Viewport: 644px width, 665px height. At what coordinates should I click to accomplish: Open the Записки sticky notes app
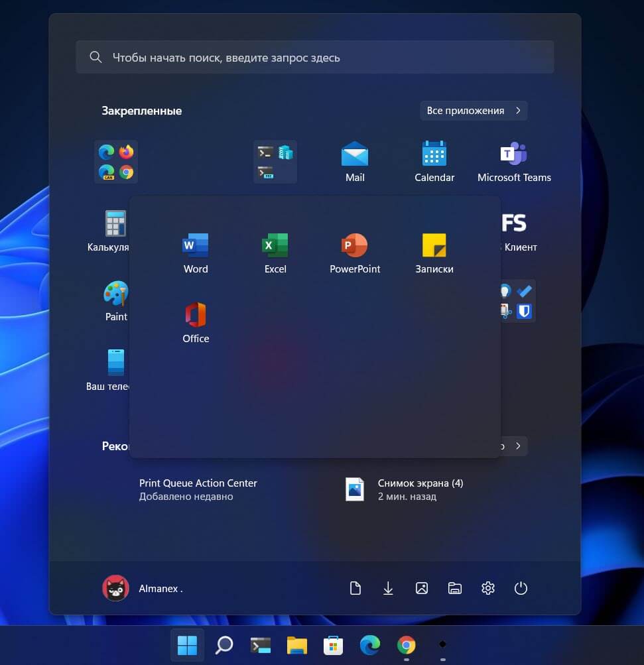coord(434,253)
